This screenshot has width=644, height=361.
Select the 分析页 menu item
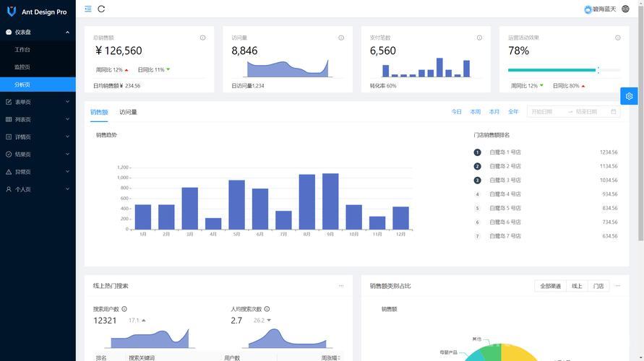pyautogui.click(x=38, y=84)
